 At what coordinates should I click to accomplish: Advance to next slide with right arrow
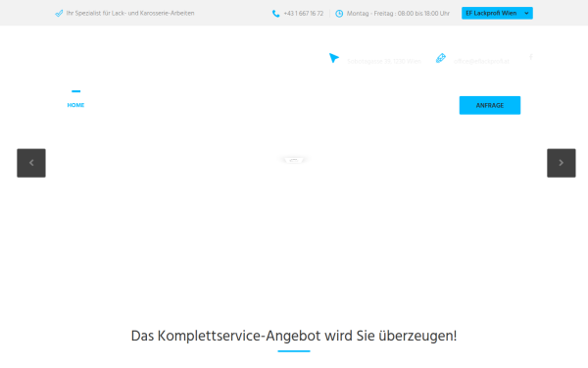(x=561, y=163)
